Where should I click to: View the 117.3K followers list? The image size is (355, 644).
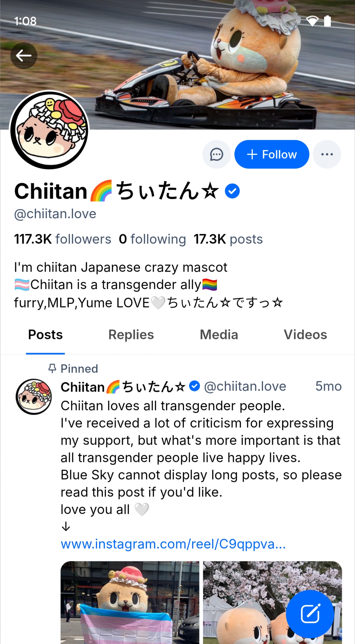[x=62, y=239]
